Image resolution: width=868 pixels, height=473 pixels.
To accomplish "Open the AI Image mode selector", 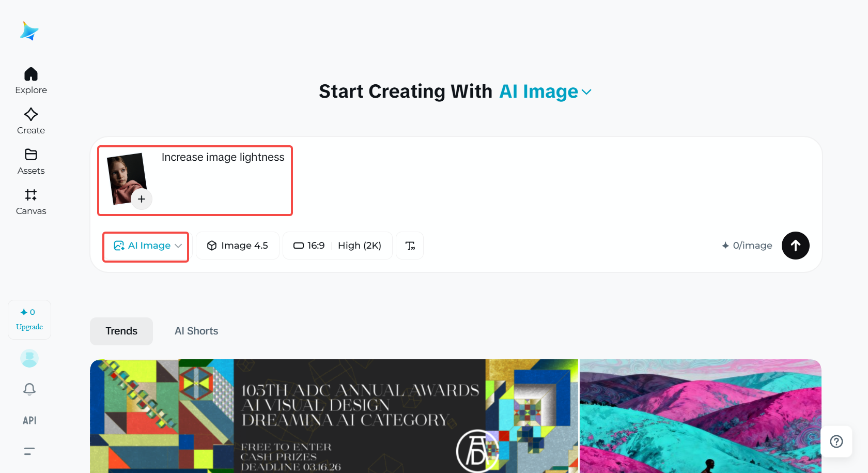I will click(x=146, y=246).
